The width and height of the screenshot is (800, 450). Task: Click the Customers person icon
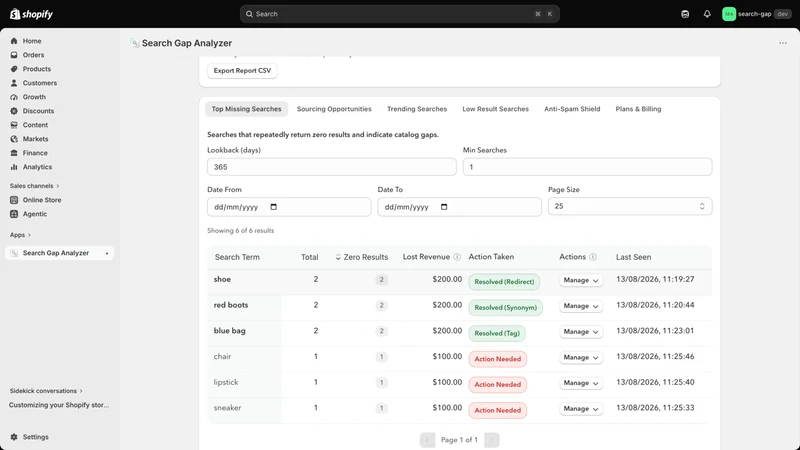coord(14,83)
